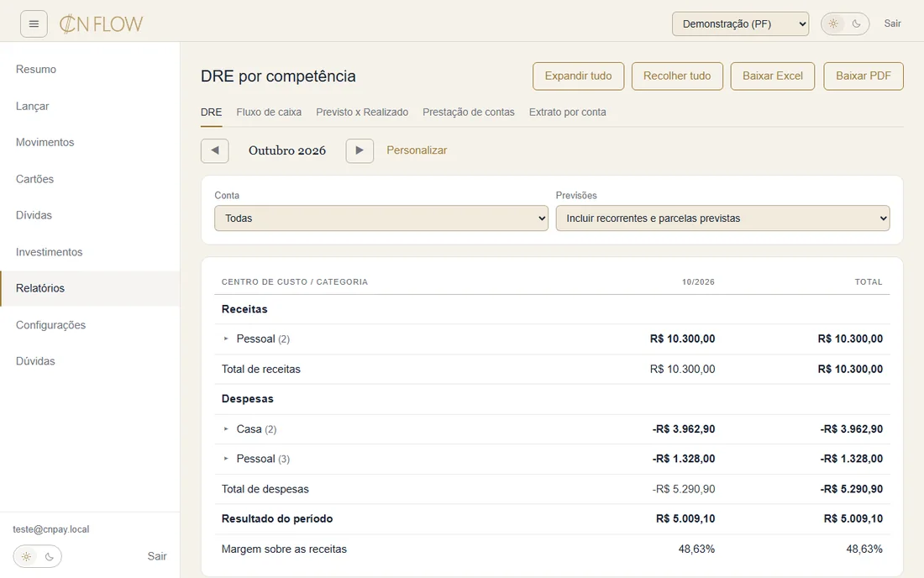Download report with Baixar Excel
The height and width of the screenshot is (578, 924).
tap(773, 76)
